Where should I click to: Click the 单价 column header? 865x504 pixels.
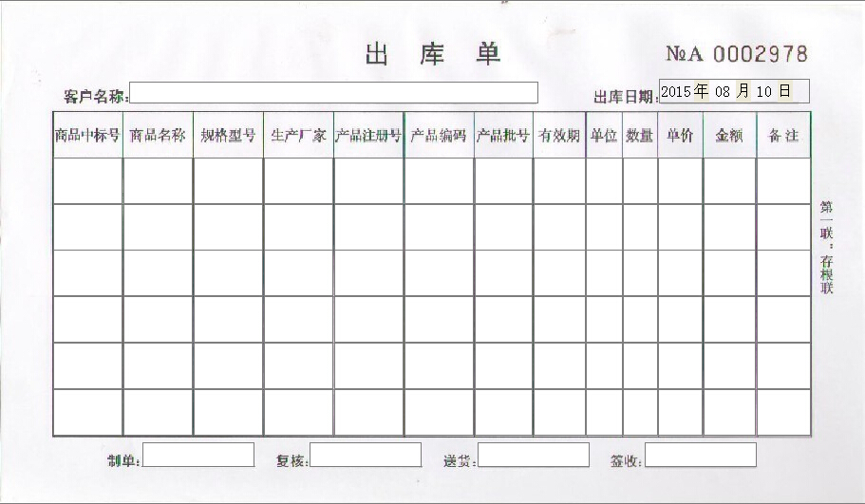(680, 135)
